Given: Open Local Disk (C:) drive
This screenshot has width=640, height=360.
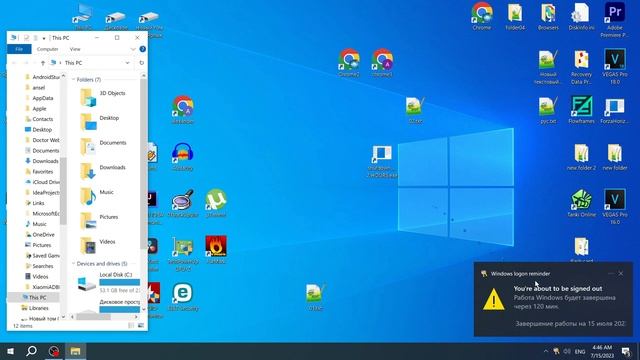Looking at the screenshot, I should pyautogui.click(x=109, y=282).
